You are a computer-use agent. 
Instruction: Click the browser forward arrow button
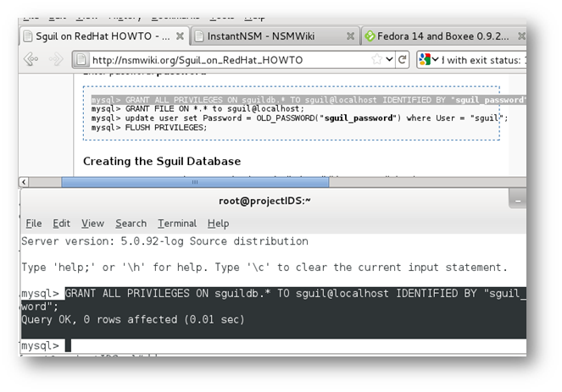point(54,60)
